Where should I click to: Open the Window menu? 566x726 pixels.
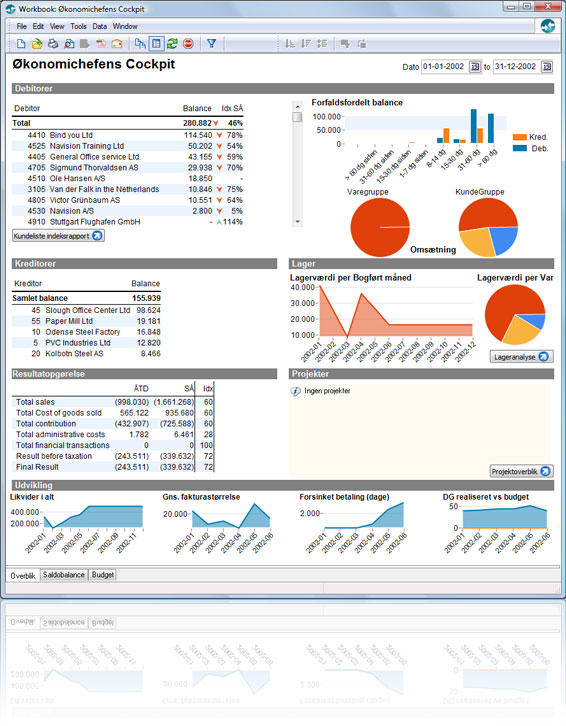point(125,26)
